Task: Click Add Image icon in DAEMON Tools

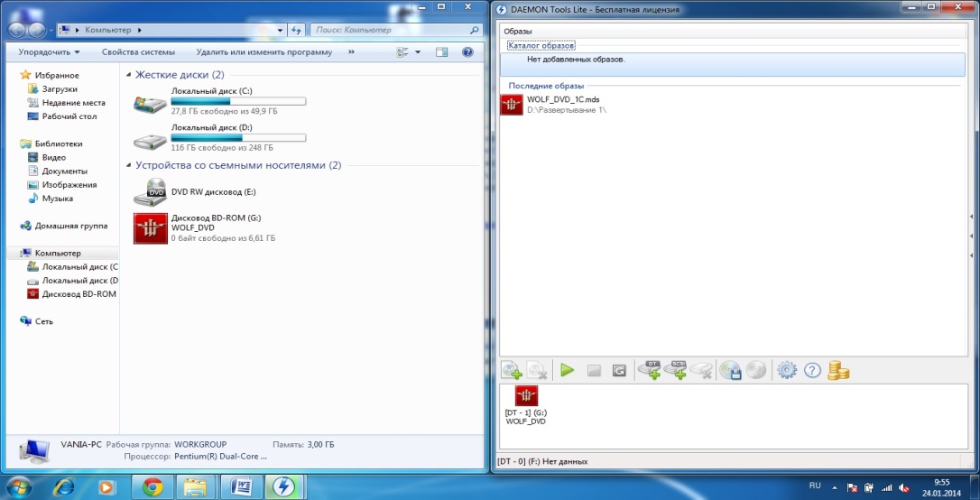Action: 512,371
